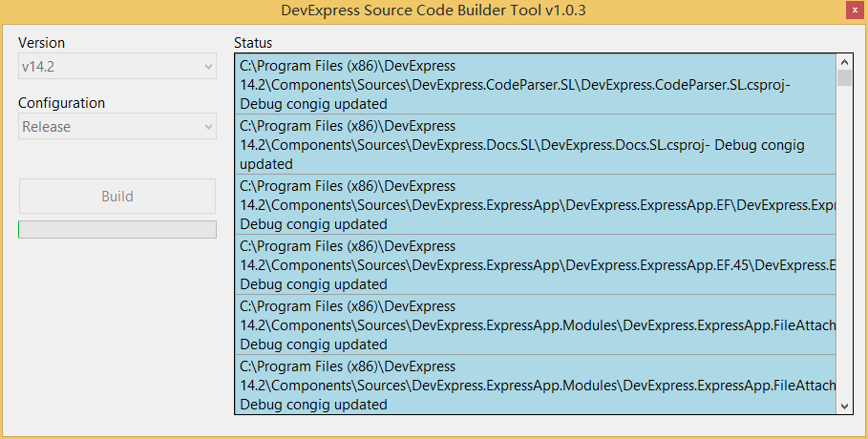The width and height of the screenshot is (868, 439).
Task: Select the DevExpress.ExpressApp.EF\DevExpress status entry
Action: [x=536, y=205]
